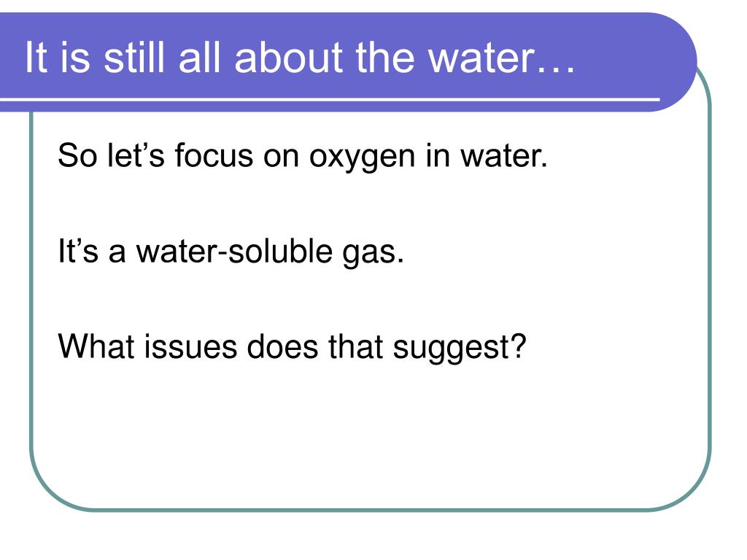The height and width of the screenshot is (560, 747).
Task: Click the white underline beneath the title
Action: (330, 99)
